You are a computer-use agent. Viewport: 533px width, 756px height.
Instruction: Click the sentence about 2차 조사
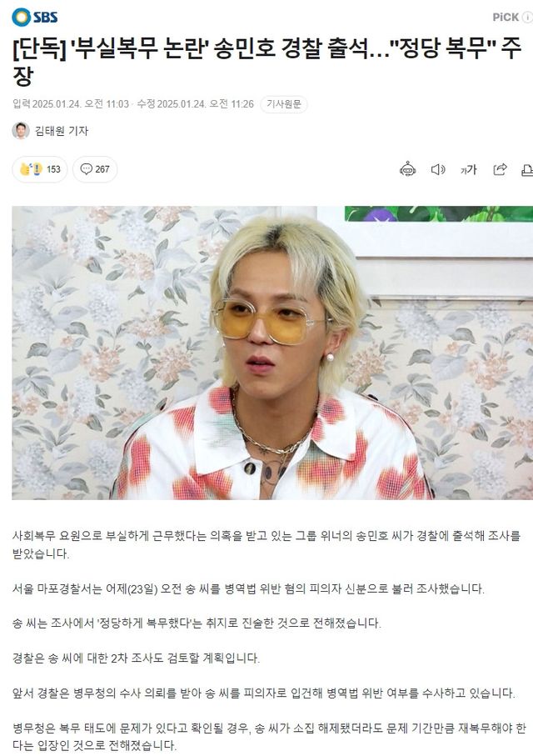[x=136, y=658]
